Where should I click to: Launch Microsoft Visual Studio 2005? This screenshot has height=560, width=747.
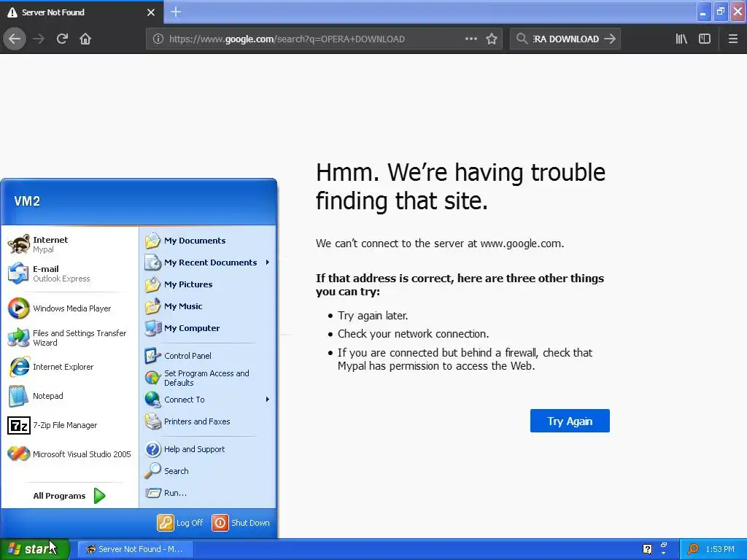click(x=69, y=454)
